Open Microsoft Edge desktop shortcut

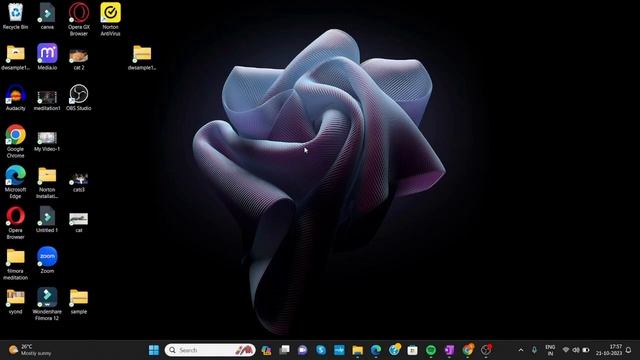tap(16, 182)
